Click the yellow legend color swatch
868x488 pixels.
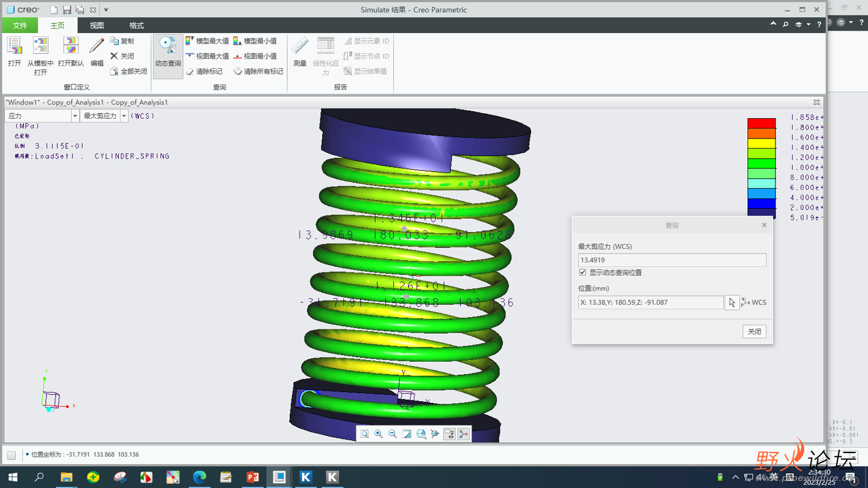761,143
